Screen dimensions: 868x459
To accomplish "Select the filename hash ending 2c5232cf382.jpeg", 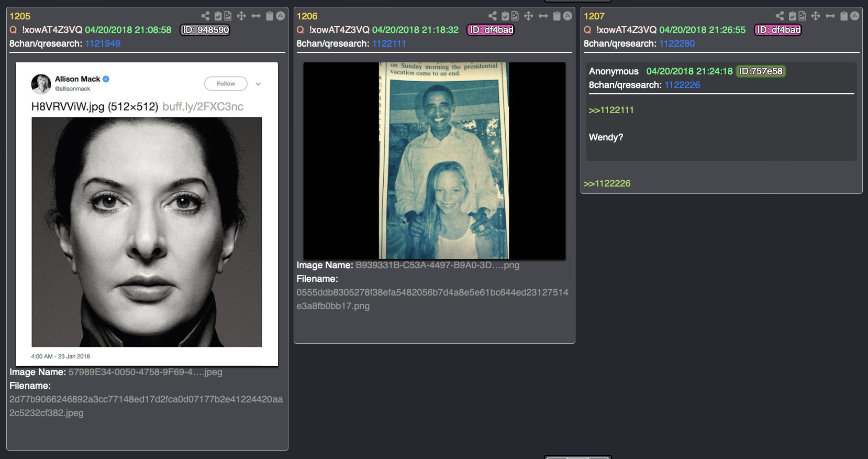I will [146, 406].
